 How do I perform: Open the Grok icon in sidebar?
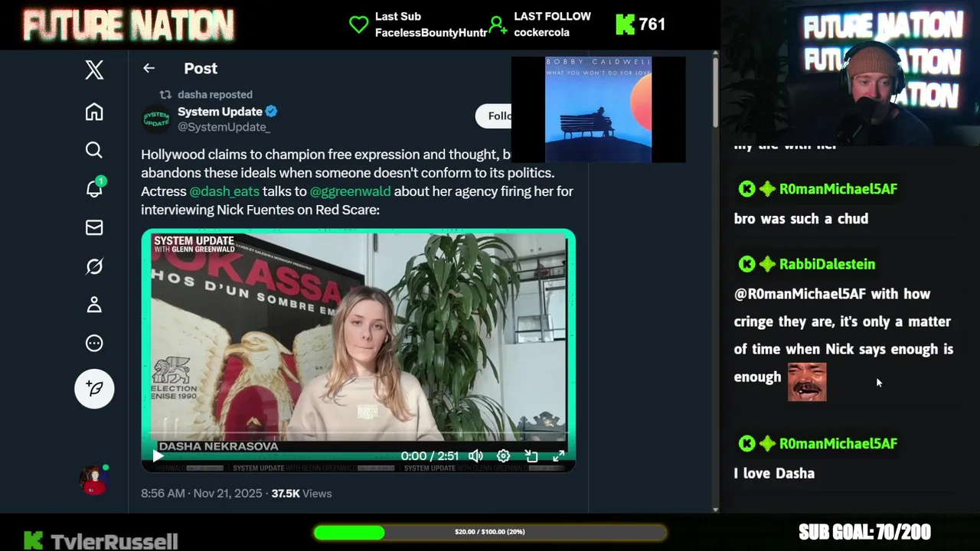pos(94,266)
